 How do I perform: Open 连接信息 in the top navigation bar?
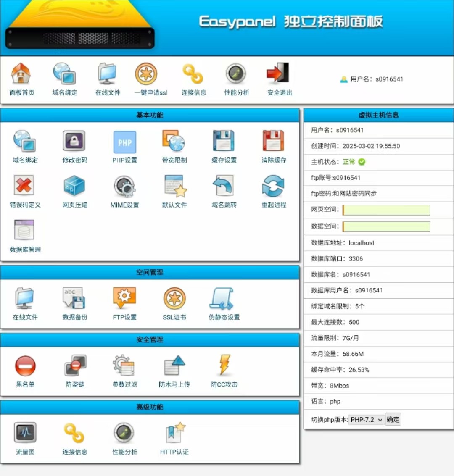(x=194, y=79)
